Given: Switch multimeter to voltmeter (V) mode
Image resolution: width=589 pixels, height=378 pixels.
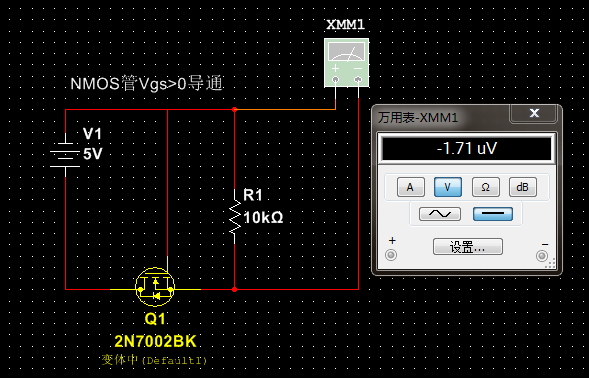Looking at the screenshot, I should (448, 187).
